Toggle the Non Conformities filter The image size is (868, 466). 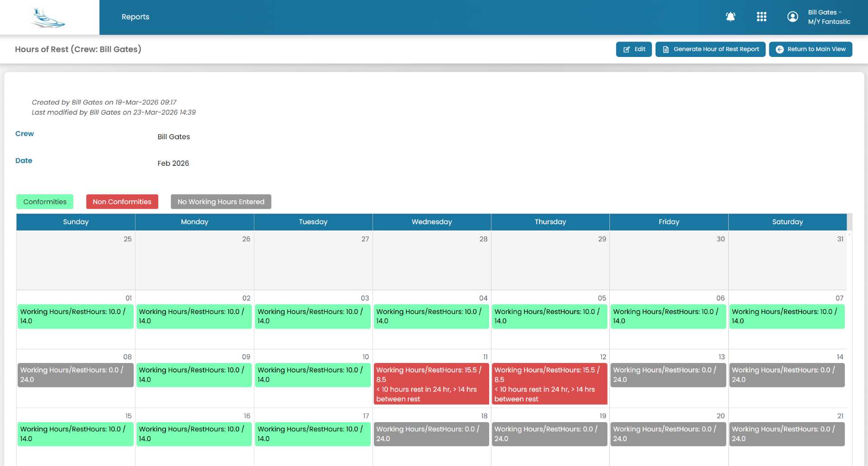click(122, 202)
